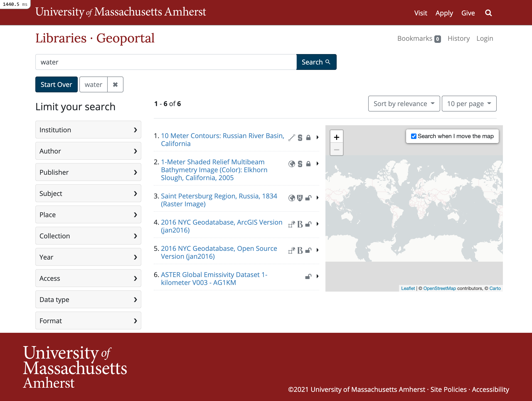Expand the Institution facet
This screenshot has width=532, height=401.
[x=88, y=130]
